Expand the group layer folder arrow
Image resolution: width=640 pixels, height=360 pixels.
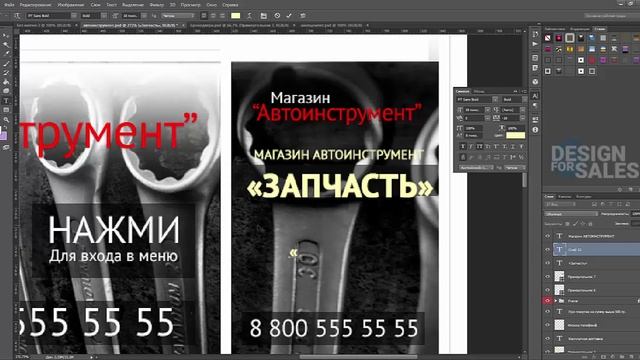(x=556, y=301)
